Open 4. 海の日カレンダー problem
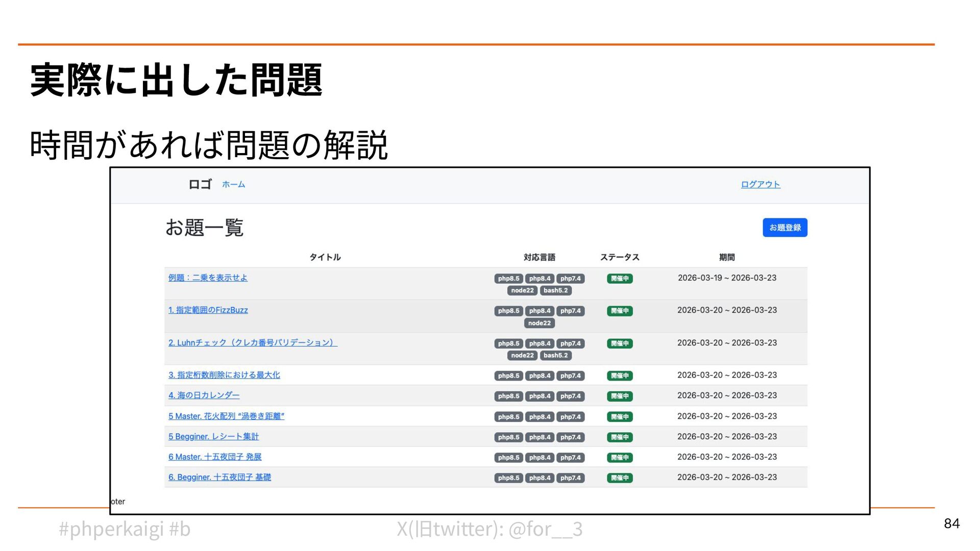This screenshot has width=980, height=551. click(204, 395)
